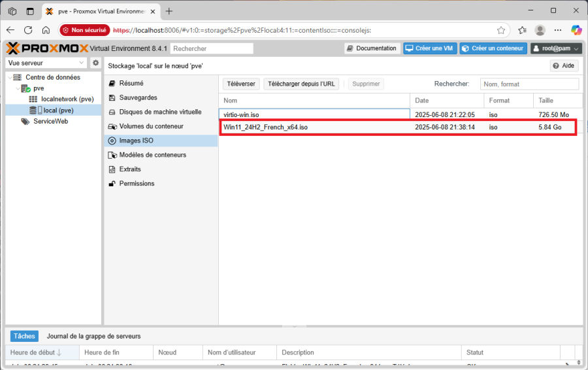588x370 pixels.
Task: Switch to Journal de la grappe de serveurs tab
Action: (x=93, y=336)
